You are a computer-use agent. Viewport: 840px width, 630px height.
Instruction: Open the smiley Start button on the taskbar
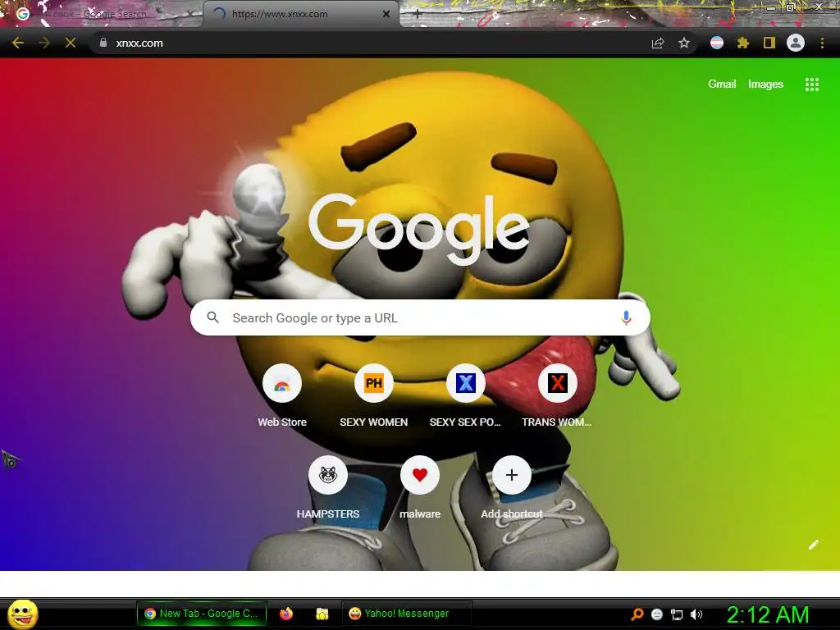click(x=22, y=614)
